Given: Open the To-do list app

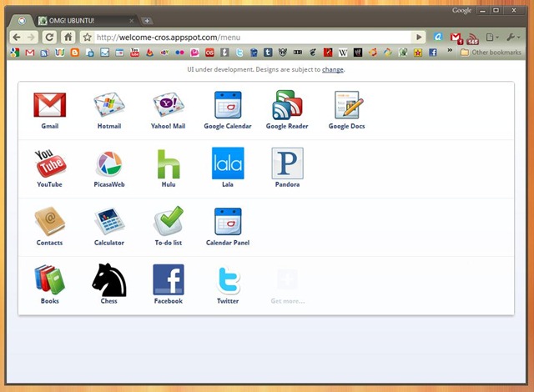Looking at the screenshot, I should click(x=169, y=221).
